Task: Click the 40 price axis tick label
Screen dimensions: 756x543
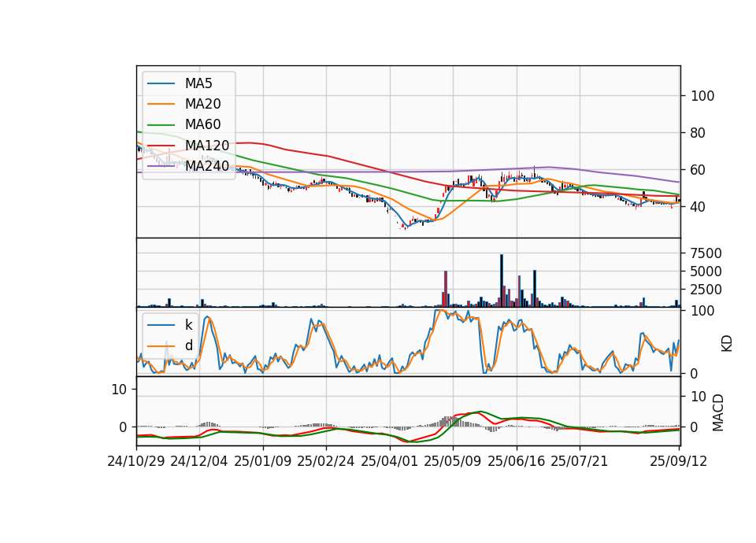Action: coord(698,207)
